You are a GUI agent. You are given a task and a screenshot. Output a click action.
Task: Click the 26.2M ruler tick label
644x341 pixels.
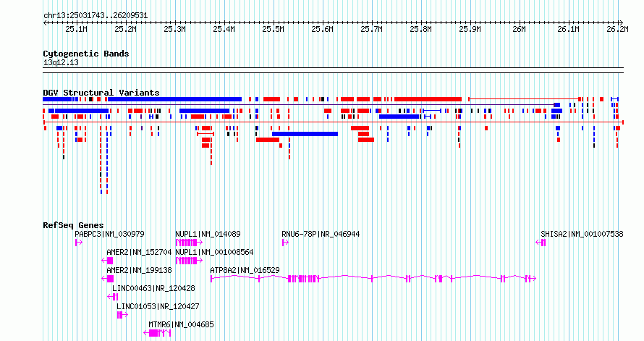618,30
